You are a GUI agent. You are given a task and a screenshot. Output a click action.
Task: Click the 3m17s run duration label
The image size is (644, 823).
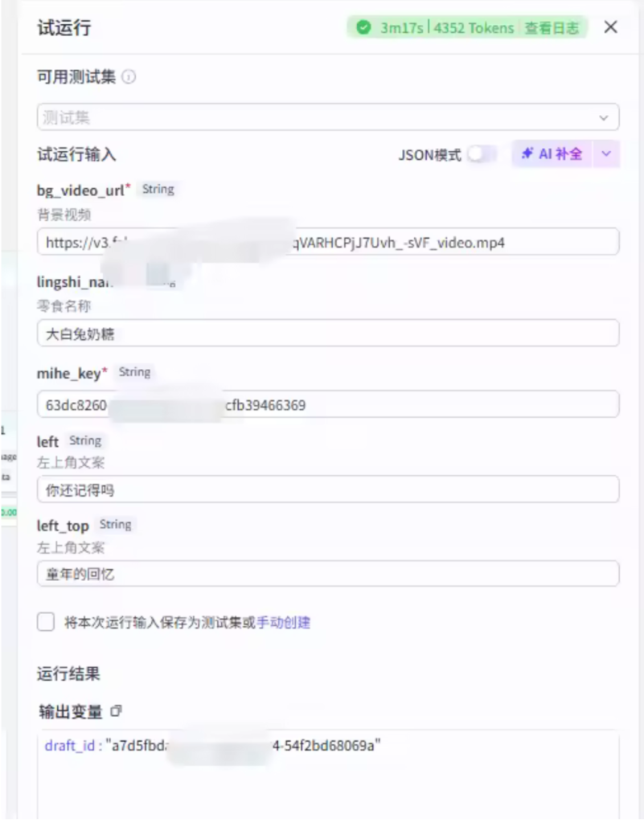click(x=402, y=28)
